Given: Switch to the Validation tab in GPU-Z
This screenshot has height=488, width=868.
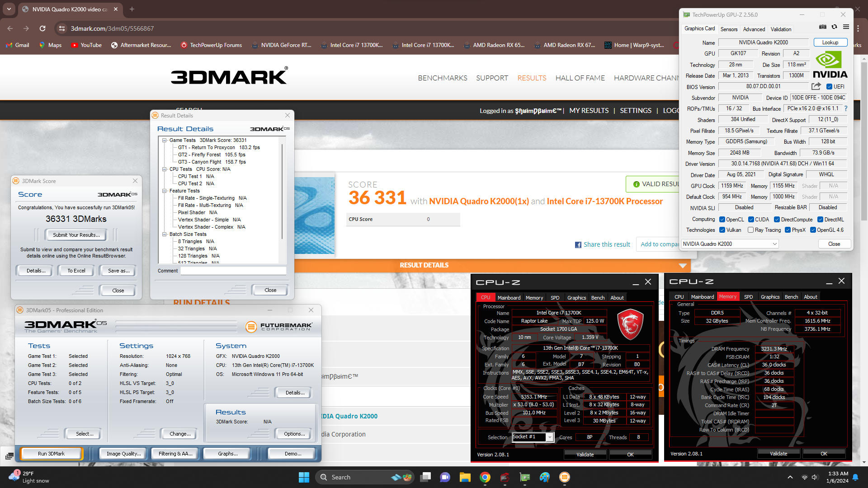Looking at the screenshot, I should point(781,29).
